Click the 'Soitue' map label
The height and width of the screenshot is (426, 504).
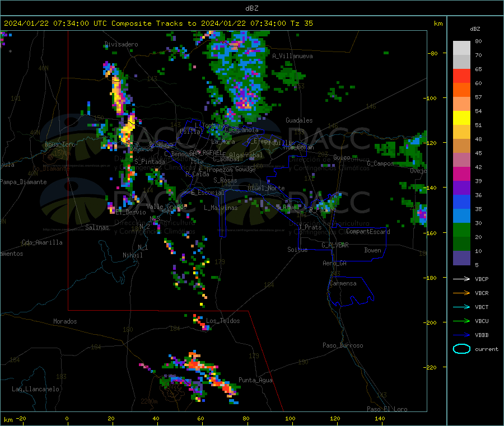(297, 250)
